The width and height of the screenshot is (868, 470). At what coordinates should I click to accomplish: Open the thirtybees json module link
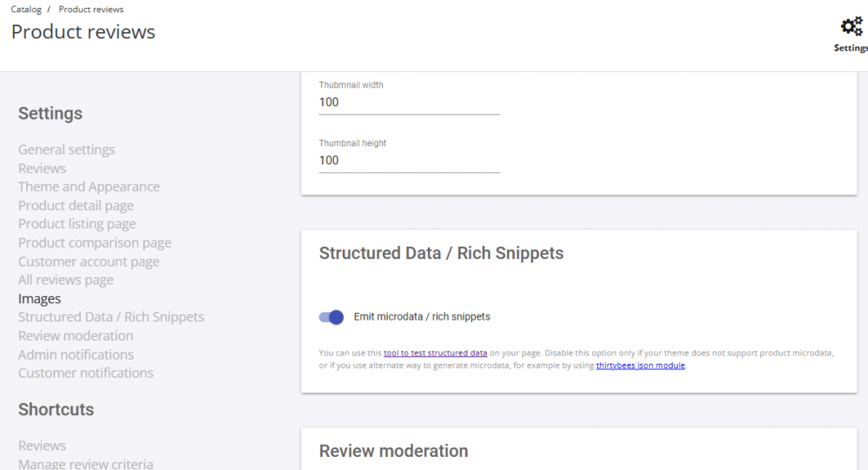point(641,366)
